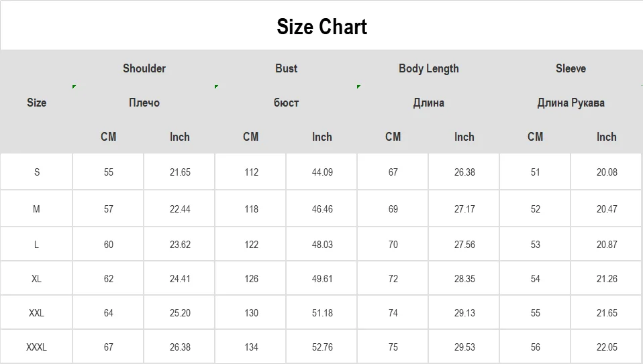Click the Size Chart title

[321, 27]
